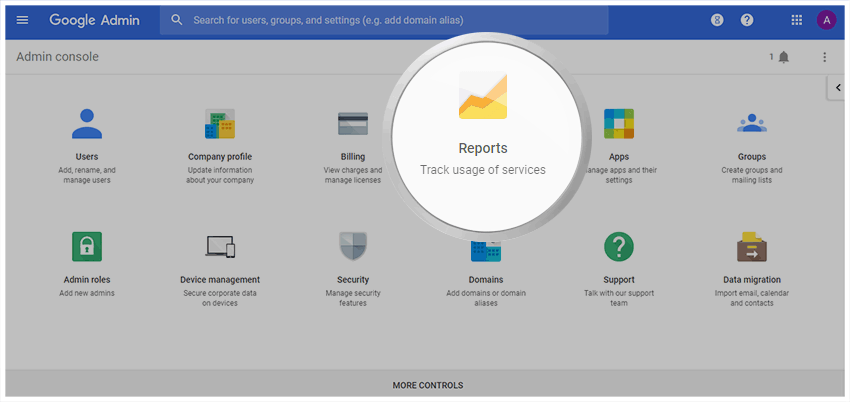Click the Groups label

[752, 157]
